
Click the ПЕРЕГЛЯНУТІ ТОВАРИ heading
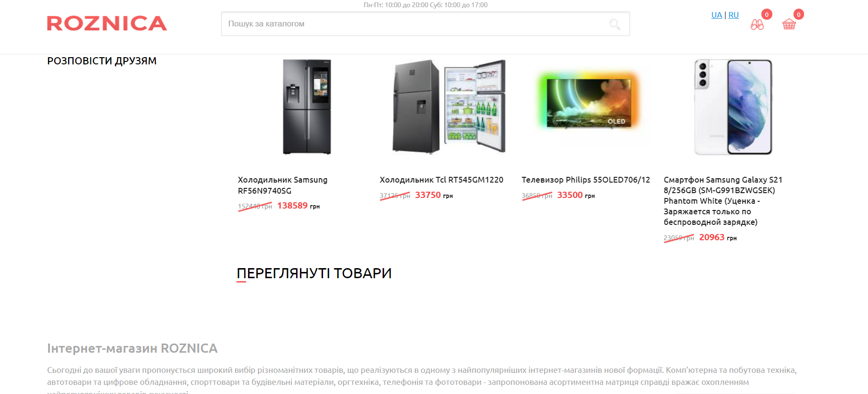pyautogui.click(x=314, y=273)
